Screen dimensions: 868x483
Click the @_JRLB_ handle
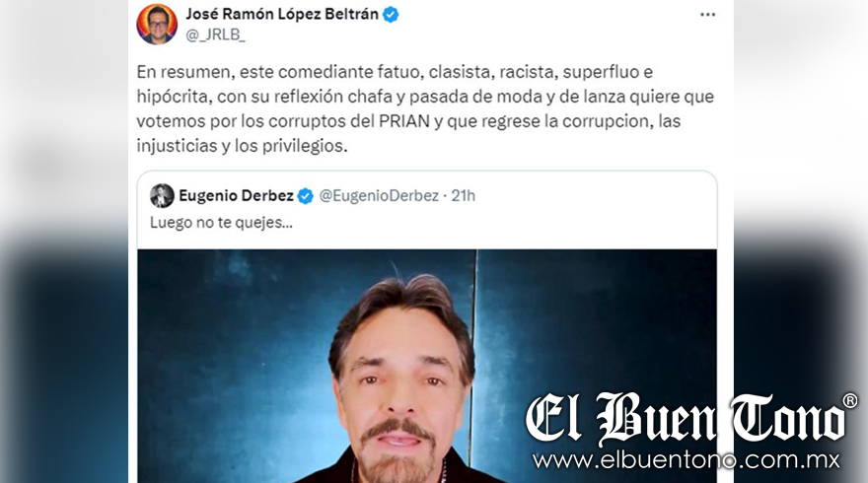(x=215, y=34)
